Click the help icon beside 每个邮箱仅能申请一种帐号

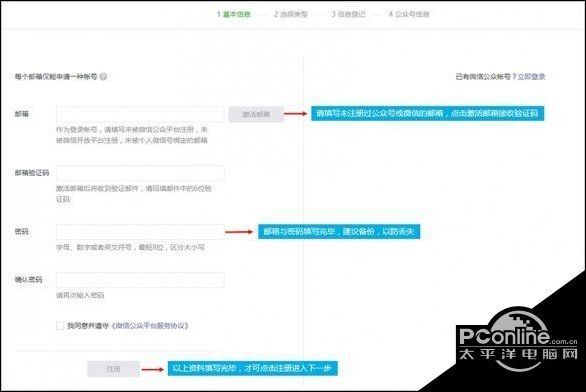click(x=104, y=77)
